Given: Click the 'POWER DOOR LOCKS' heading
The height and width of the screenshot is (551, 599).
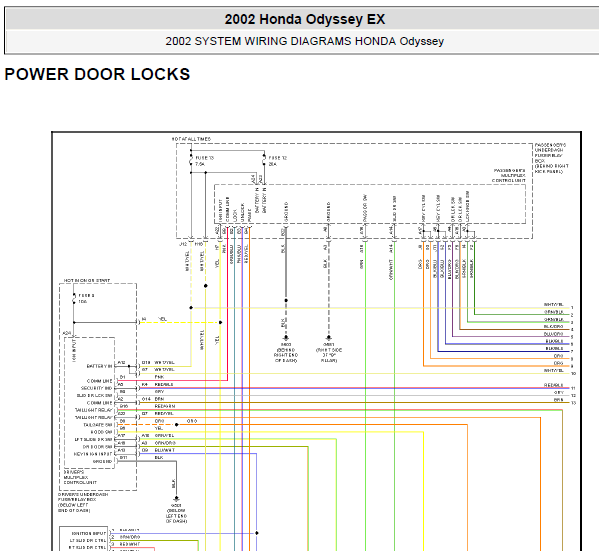Looking at the screenshot, I should pyautogui.click(x=97, y=74).
